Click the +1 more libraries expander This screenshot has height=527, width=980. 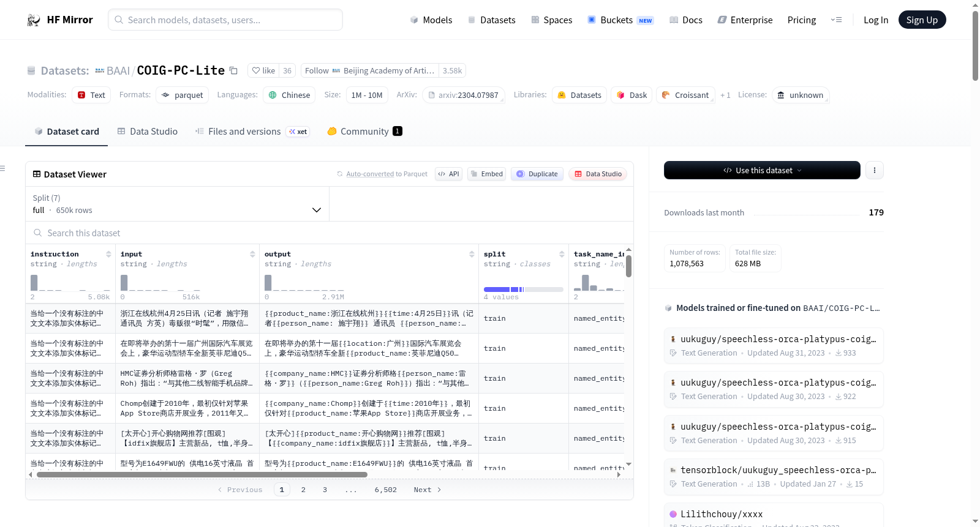pyautogui.click(x=725, y=95)
